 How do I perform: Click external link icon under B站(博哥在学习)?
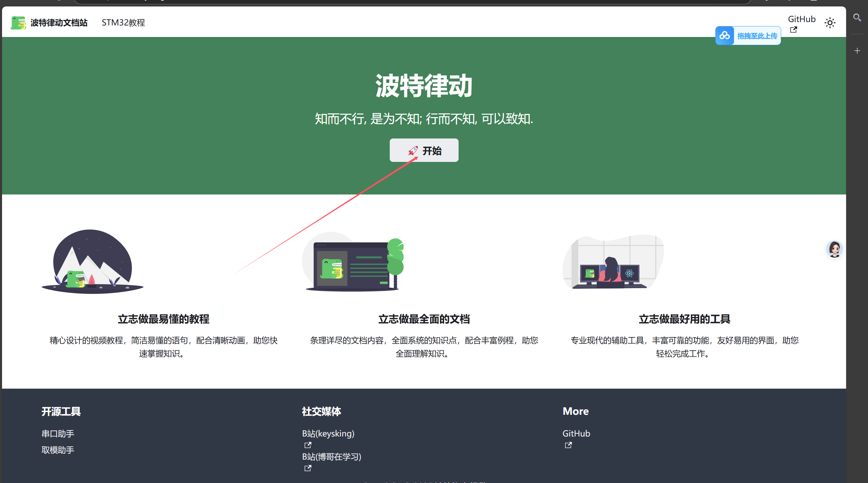(x=308, y=468)
